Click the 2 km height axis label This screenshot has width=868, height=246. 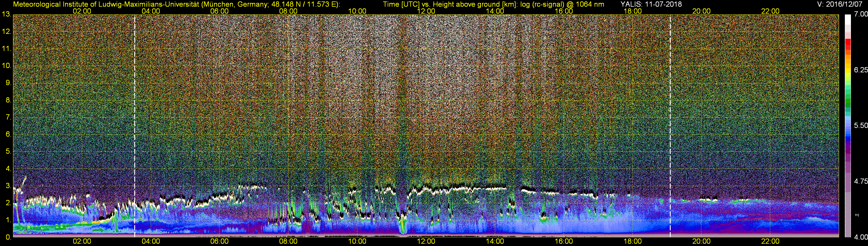[x=8, y=203]
